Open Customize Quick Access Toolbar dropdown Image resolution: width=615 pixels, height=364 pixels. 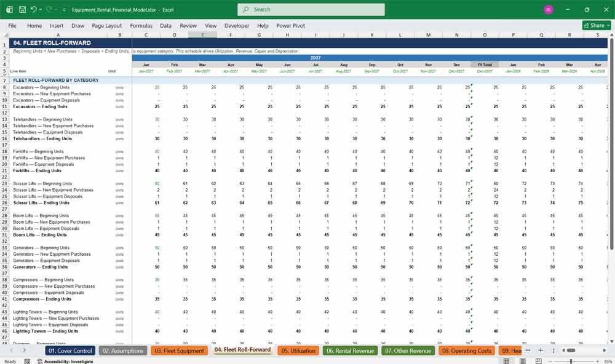[64, 10]
